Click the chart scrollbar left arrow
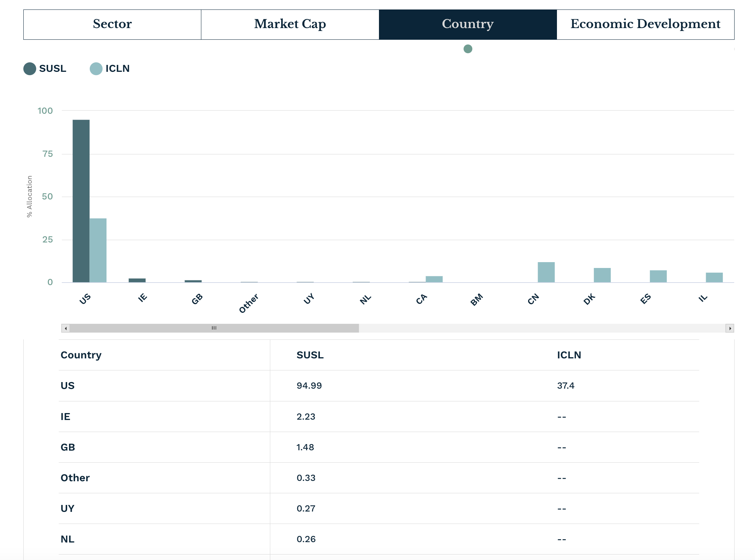This screenshot has height=560, width=755. [x=66, y=328]
